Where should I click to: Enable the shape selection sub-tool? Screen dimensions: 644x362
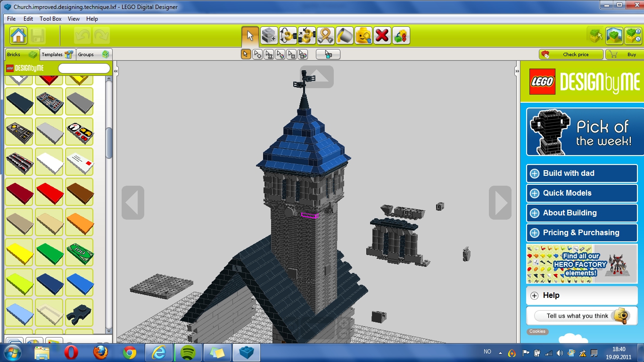pos(291,54)
